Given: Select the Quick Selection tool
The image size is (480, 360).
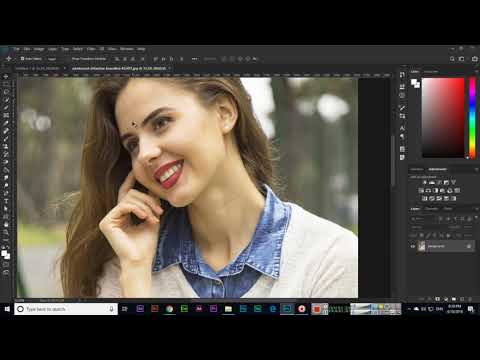Looking at the screenshot, I should point(6,99).
